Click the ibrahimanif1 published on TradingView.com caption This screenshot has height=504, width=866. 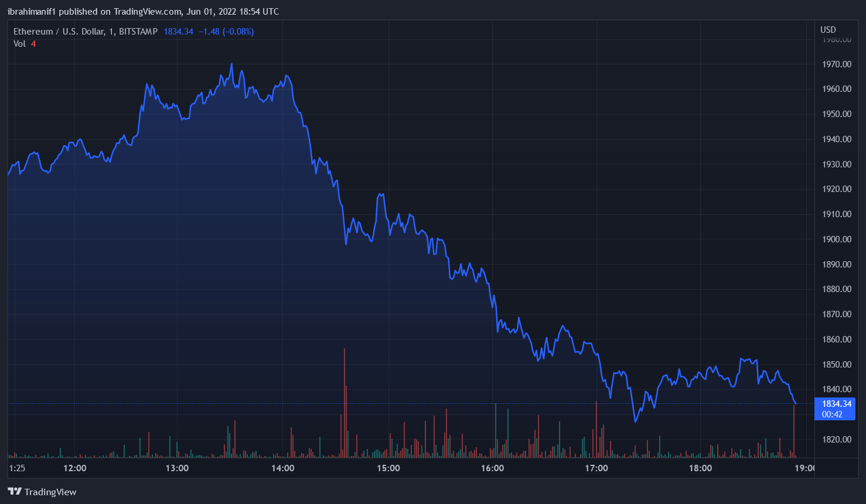143,12
